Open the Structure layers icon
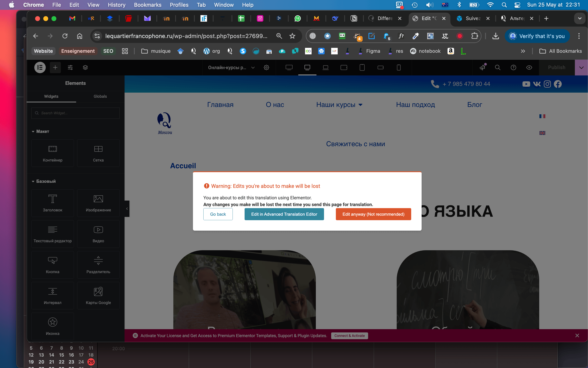588x368 pixels. coord(85,67)
